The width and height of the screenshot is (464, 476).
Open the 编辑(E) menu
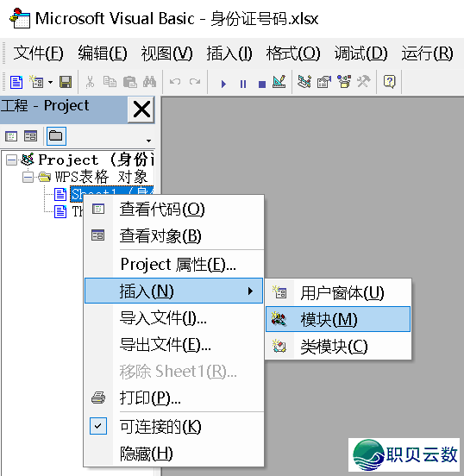pos(103,53)
